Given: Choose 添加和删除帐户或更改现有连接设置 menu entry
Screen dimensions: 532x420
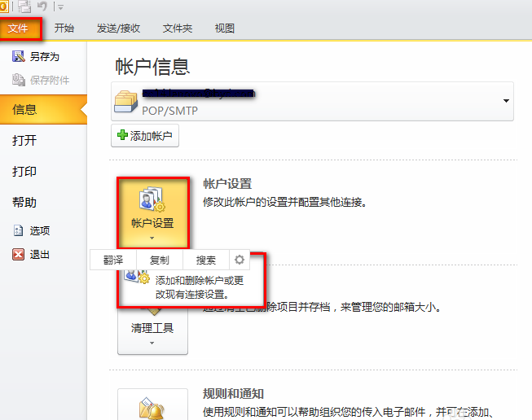Looking at the screenshot, I should (198, 285).
